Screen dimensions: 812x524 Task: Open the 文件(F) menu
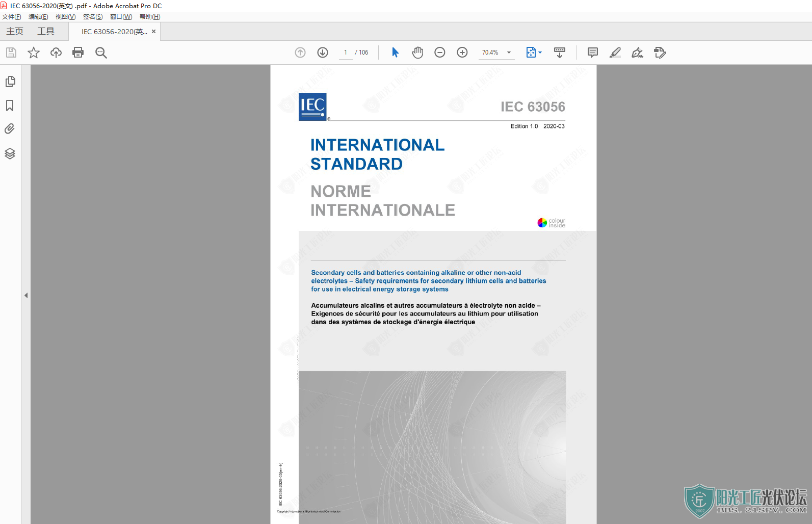point(12,17)
